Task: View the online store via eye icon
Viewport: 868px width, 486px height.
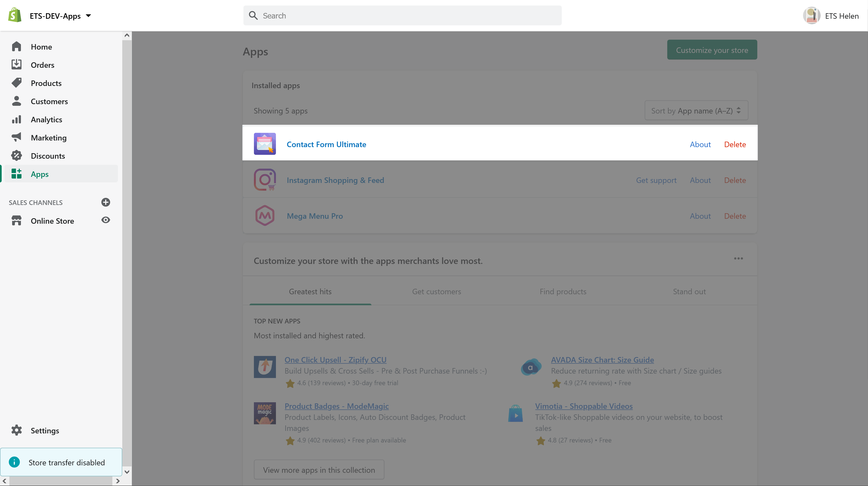Action: click(105, 220)
